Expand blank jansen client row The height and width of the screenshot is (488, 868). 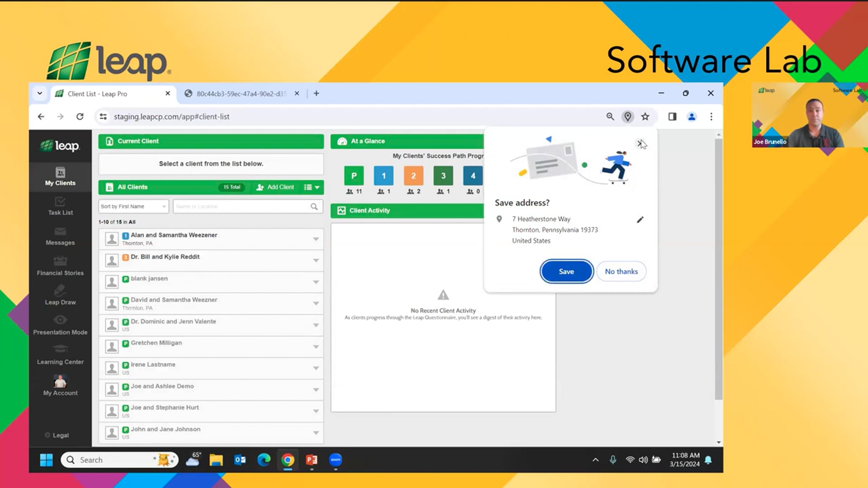(x=316, y=282)
